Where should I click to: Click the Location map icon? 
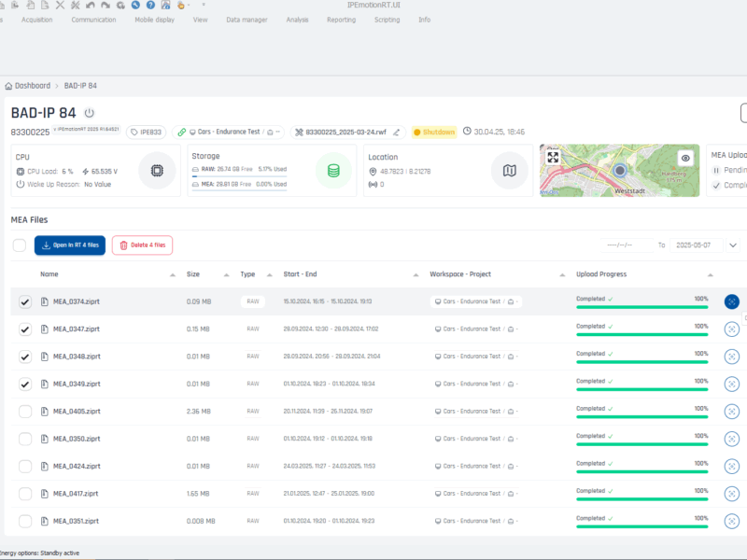point(509,171)
